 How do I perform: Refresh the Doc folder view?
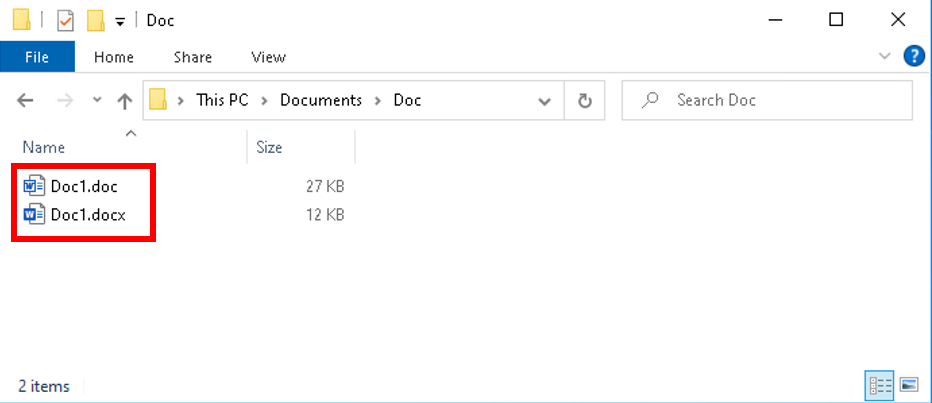click(585, 100)
